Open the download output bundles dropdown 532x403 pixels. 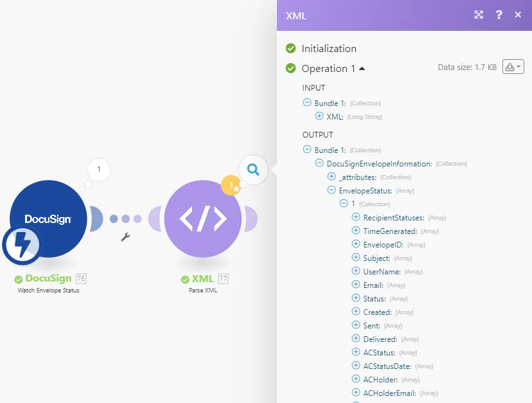tap(513, 67)
